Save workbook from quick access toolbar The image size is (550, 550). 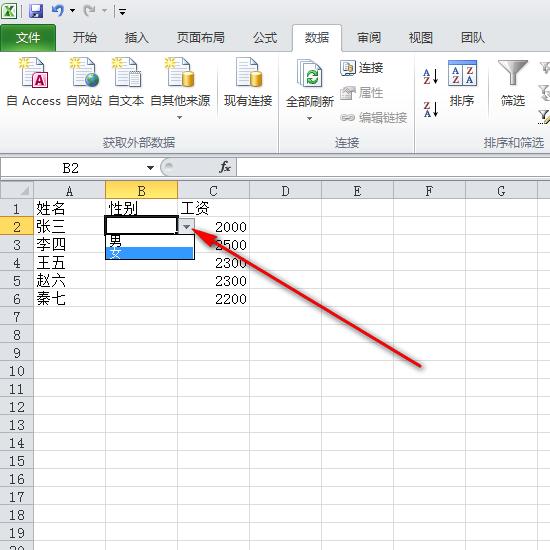click(36, 11)
